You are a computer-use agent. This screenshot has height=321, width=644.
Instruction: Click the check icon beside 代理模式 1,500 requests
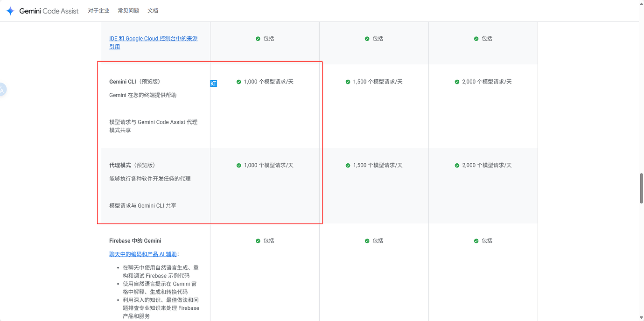click(x=348, y=165)
